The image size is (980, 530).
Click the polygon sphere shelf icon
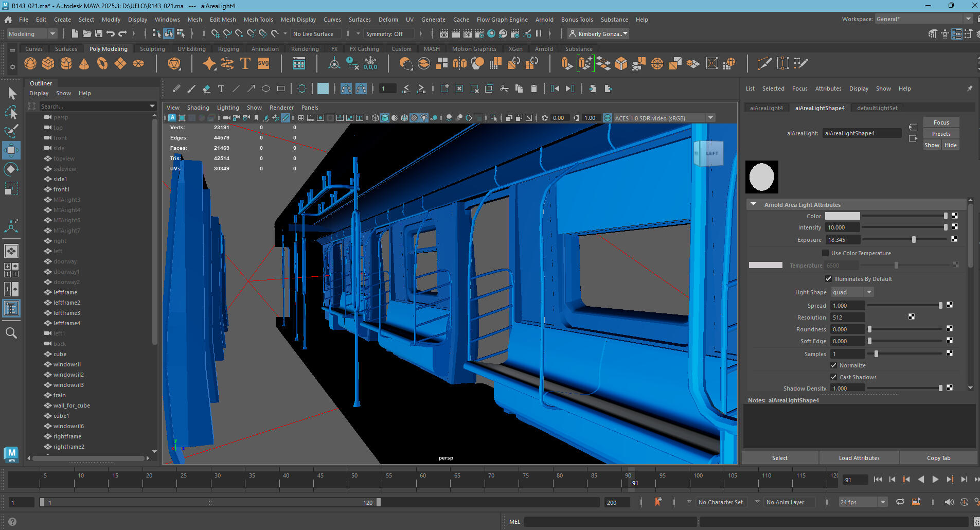click(30, 63)
